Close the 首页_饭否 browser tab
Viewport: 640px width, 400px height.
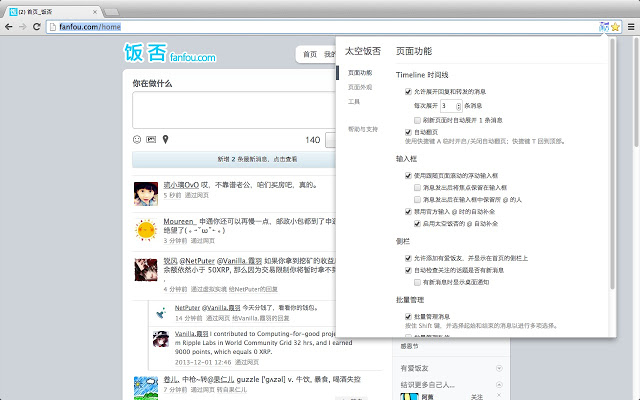coord(95,12)
